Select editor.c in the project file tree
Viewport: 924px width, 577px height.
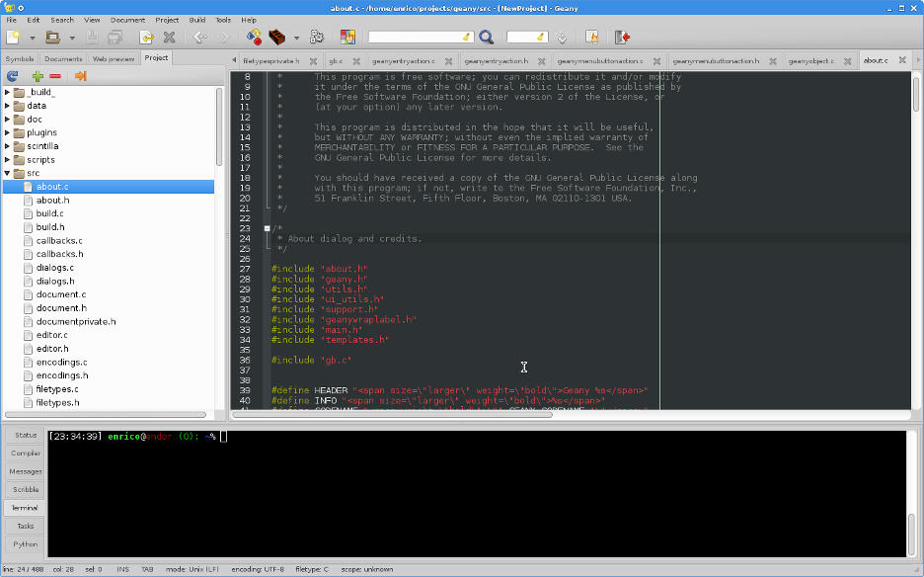point(51,335)
